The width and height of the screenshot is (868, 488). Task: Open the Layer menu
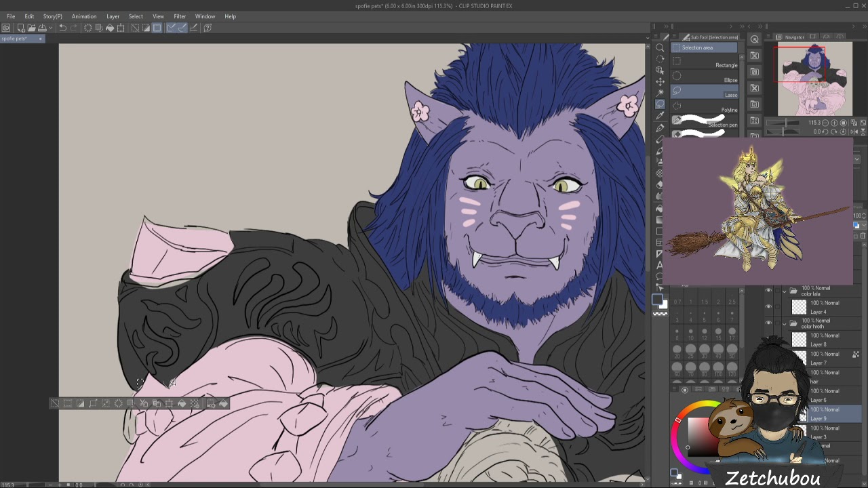pyautogui.click(x=113, y=16)
